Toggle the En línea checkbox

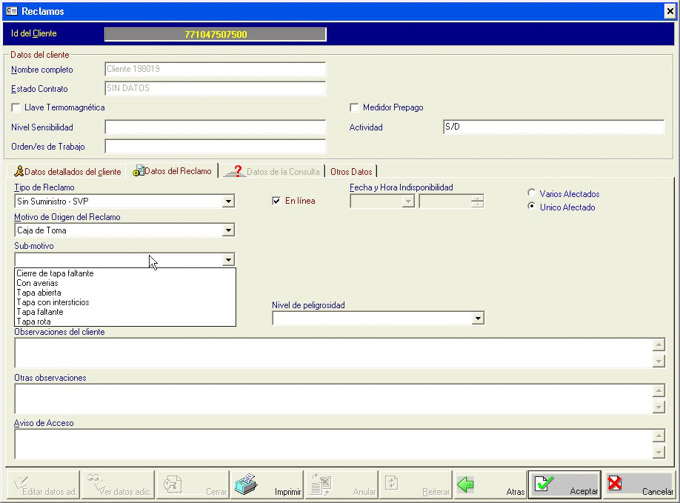point(277,201)
